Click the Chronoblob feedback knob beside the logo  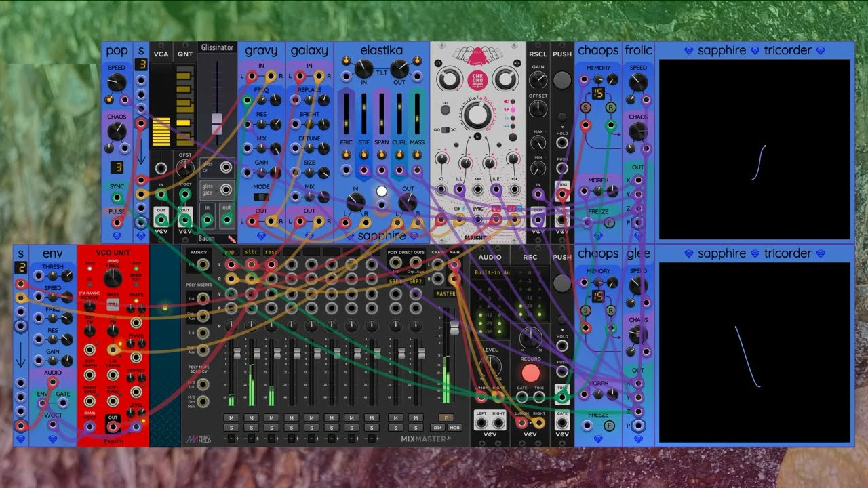pos(449,80)
